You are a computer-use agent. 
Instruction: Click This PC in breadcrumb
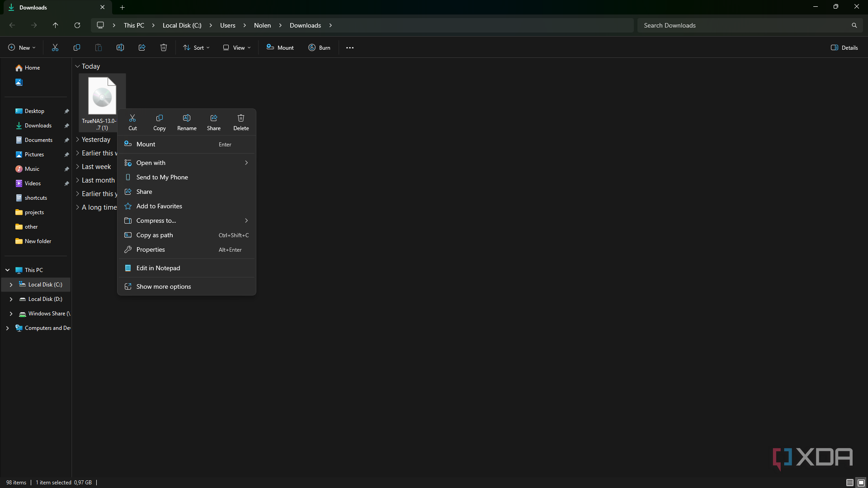point(134,25)
